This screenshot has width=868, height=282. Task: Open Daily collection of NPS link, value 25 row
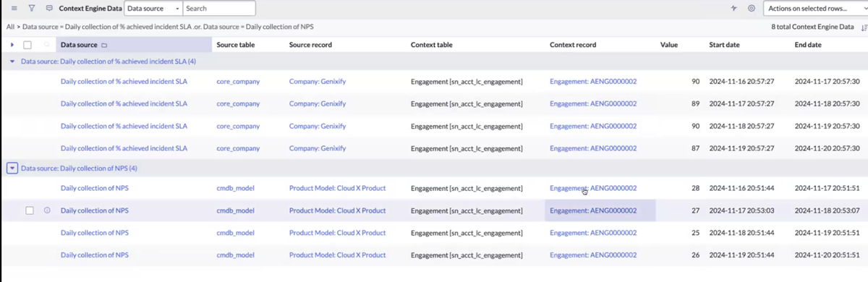point(95,233)
